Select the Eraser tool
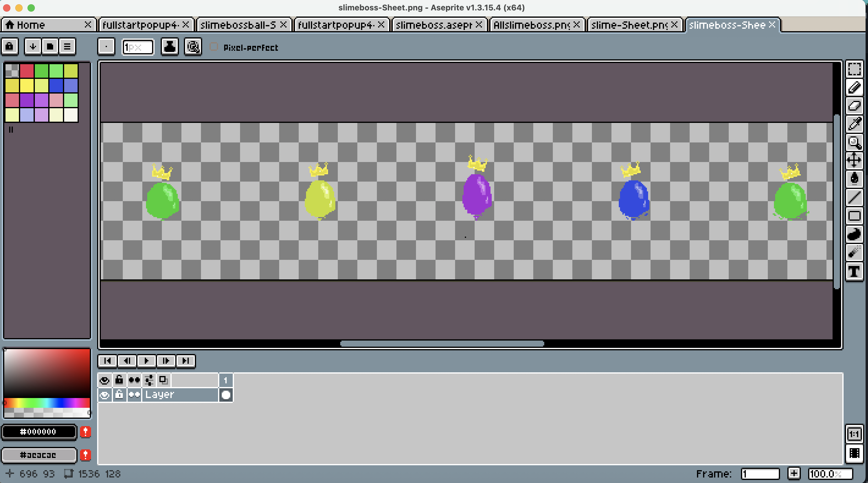 point(854,105)
